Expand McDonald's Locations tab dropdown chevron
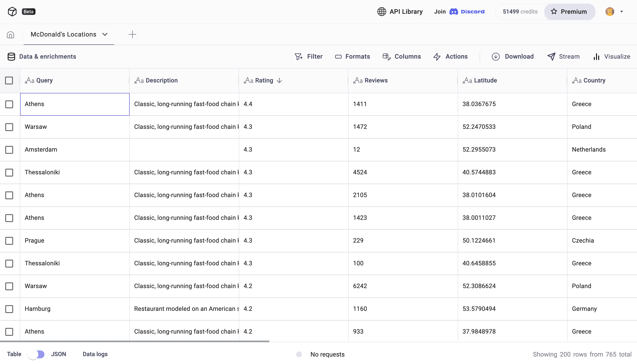 pyautogui.click(x=105, y=35)
